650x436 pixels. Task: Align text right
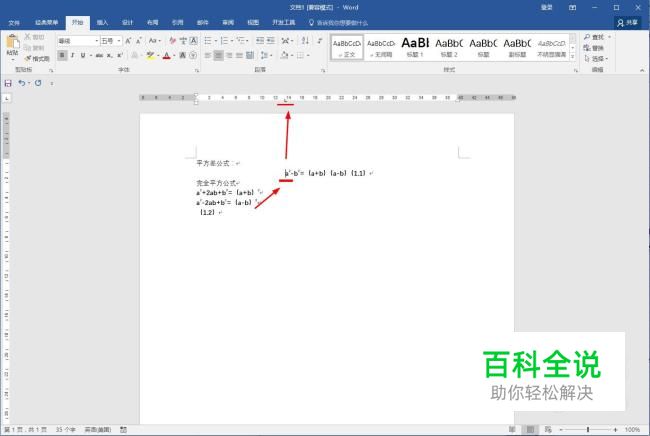click(229, 55)
